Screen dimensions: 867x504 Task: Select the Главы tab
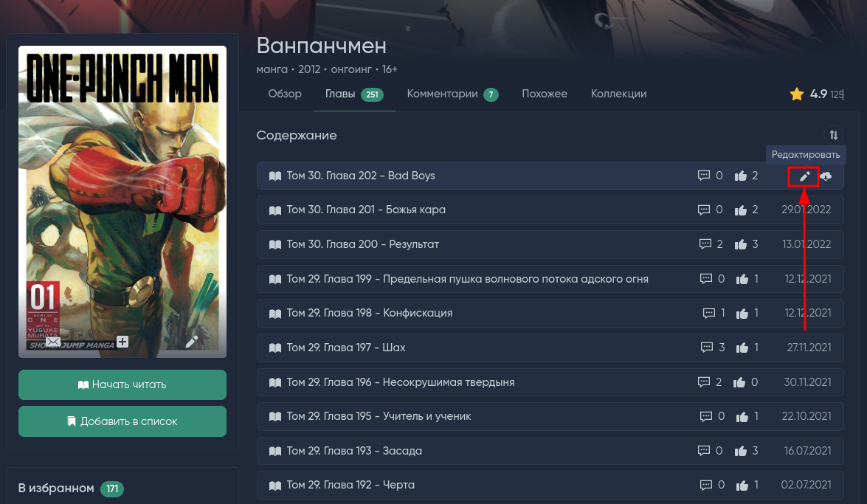click(x=354, y=94)
